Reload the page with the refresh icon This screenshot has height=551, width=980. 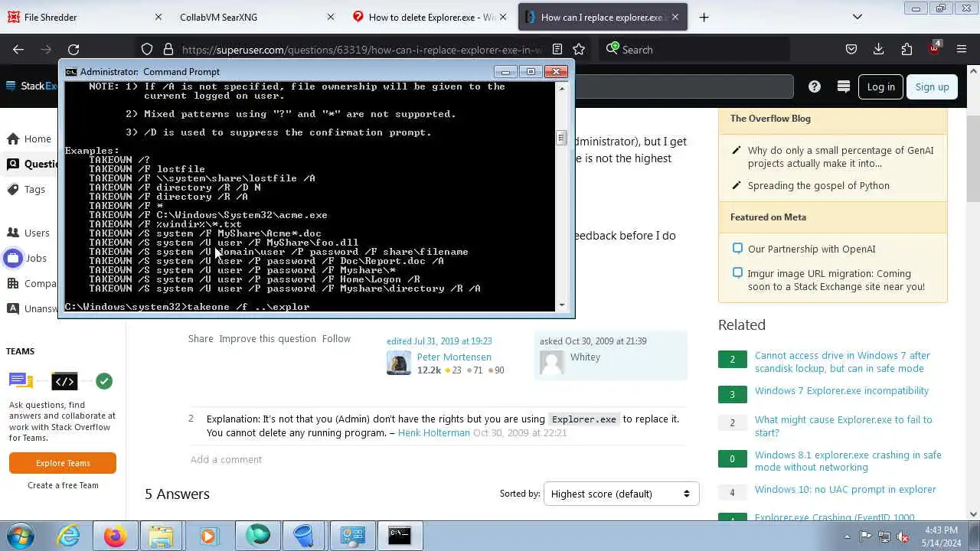click(x=73, y=49)
